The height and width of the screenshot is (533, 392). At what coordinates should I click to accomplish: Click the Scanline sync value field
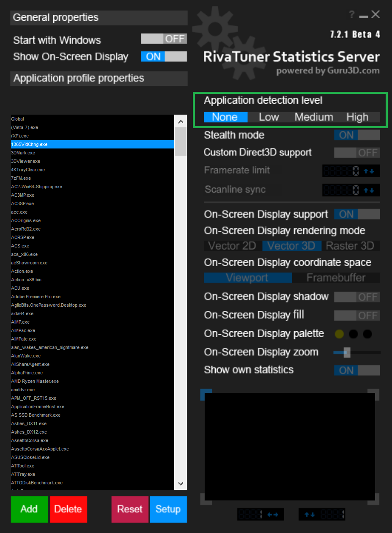pyautogui.click(x=342, y=190)
